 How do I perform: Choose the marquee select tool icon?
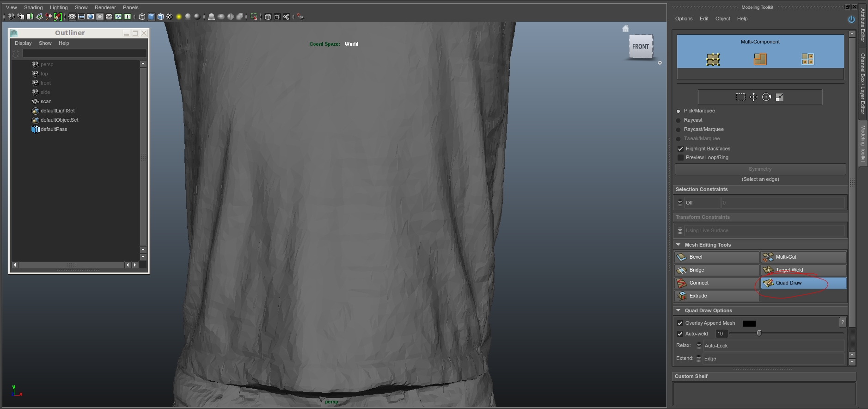(x=740, y=97)
